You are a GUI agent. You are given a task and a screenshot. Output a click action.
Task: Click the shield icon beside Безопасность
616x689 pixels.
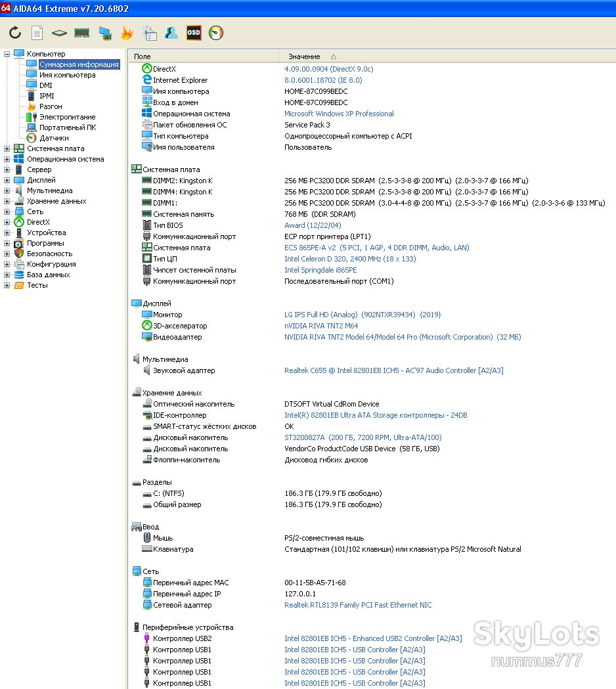[19, 254]
